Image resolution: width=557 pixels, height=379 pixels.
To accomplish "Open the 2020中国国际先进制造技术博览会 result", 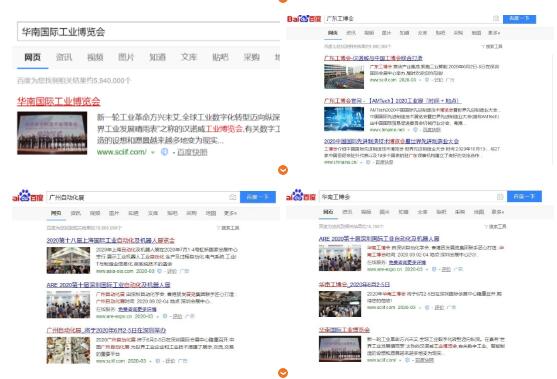I will click(x=391, y=141).
